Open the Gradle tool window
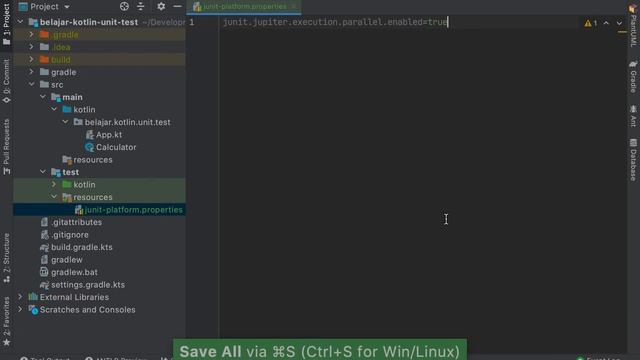 pyautogui.click(x=633, y=77)
